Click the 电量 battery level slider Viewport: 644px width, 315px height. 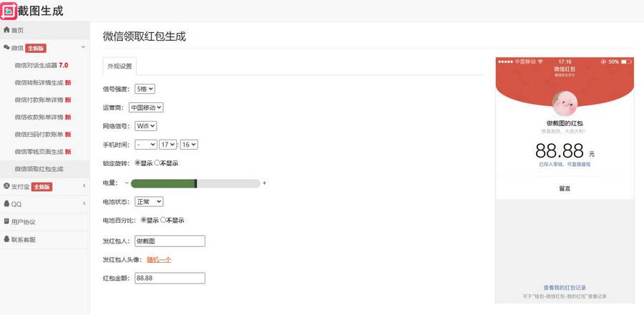click(195, 184)
